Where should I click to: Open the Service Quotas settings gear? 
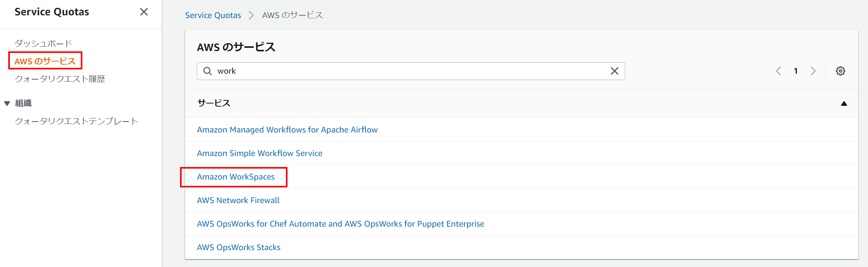pyautogui.click(x=840, y=71)
